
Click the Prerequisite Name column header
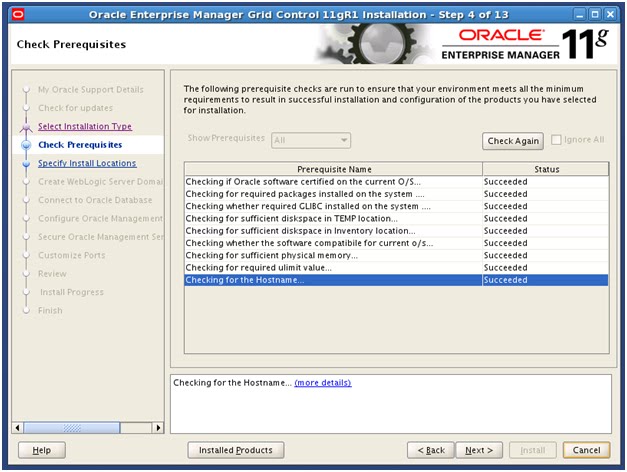tap(333, 169)
